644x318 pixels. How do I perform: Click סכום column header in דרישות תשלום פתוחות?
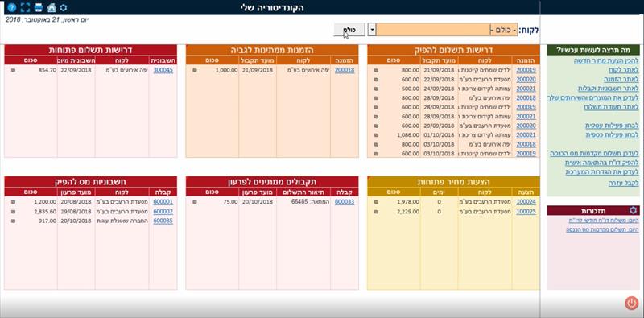(31, 60)
